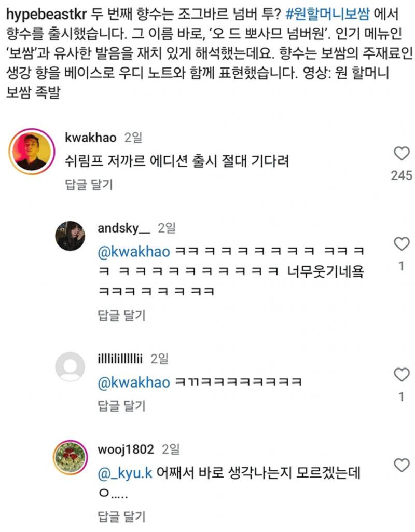Reply to kwakhao's comment via 답글 달기

(x=89, y=184)
